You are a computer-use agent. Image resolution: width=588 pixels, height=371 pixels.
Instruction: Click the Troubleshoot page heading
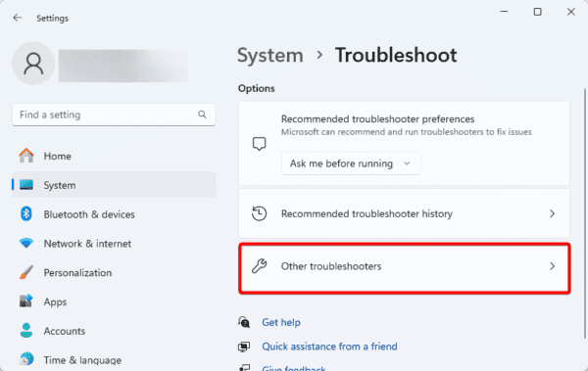[x=396, y=56]
